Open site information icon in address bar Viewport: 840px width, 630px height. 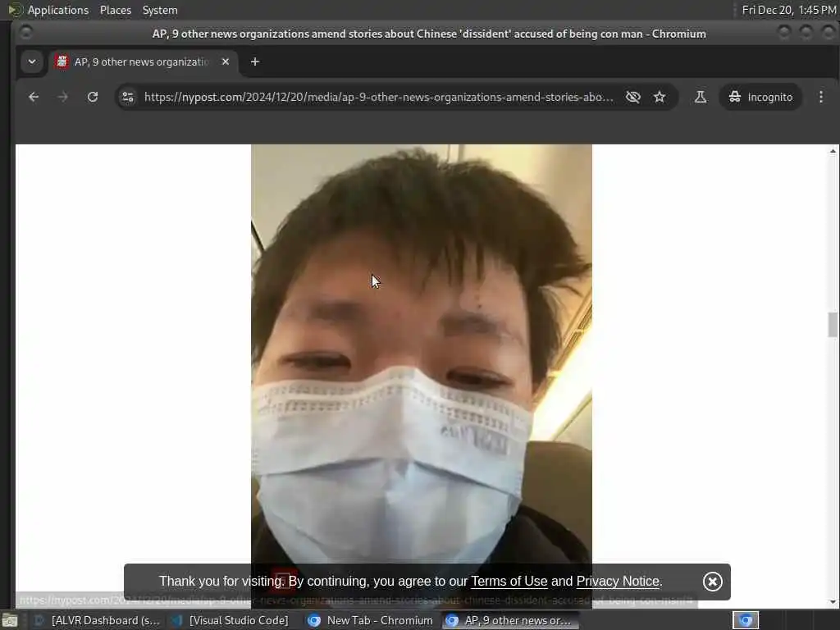tap(128, 97)
